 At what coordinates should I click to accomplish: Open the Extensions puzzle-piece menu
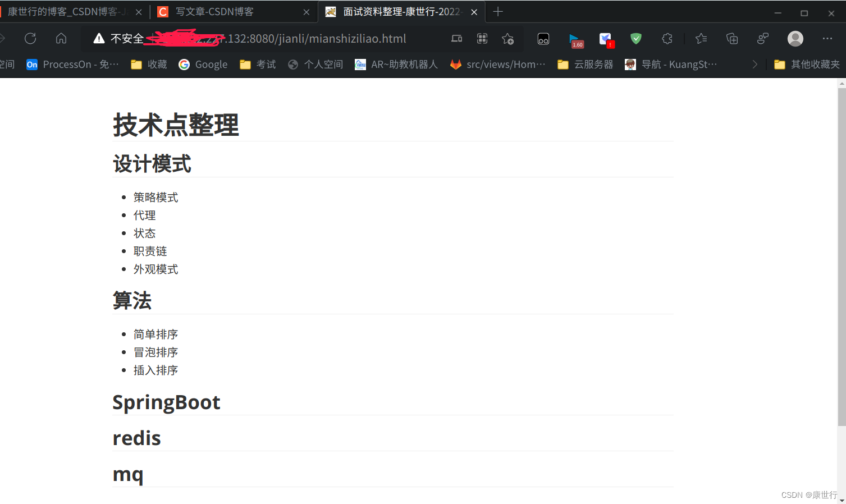[x=667, y=38]
